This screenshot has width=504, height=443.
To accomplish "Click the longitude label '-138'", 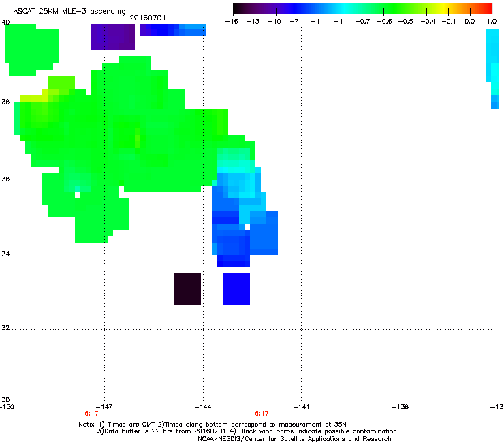I will (400, 407).
